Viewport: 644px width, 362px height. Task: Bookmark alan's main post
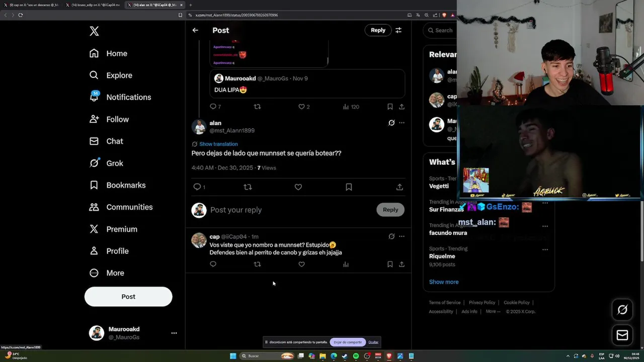coord(349,187)
